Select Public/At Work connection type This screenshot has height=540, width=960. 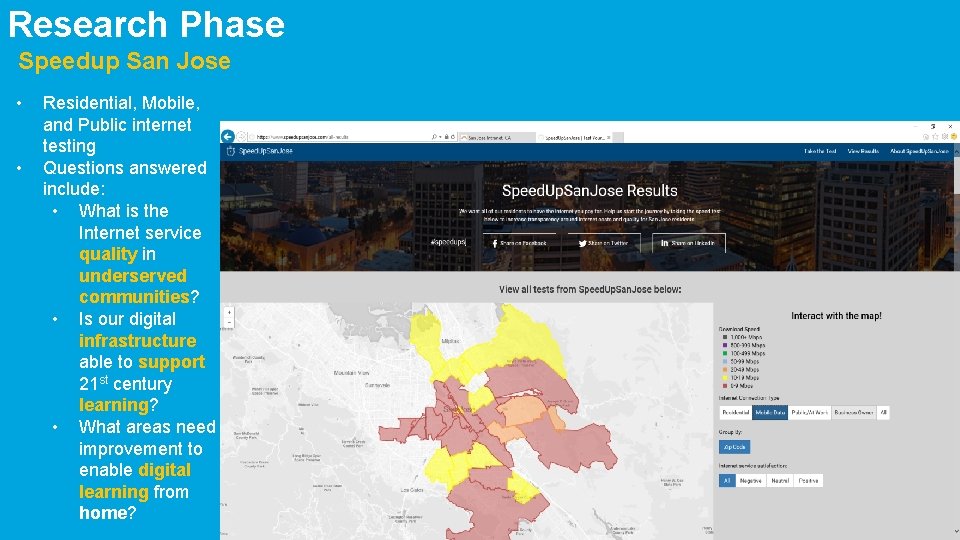tap(809, 413)
